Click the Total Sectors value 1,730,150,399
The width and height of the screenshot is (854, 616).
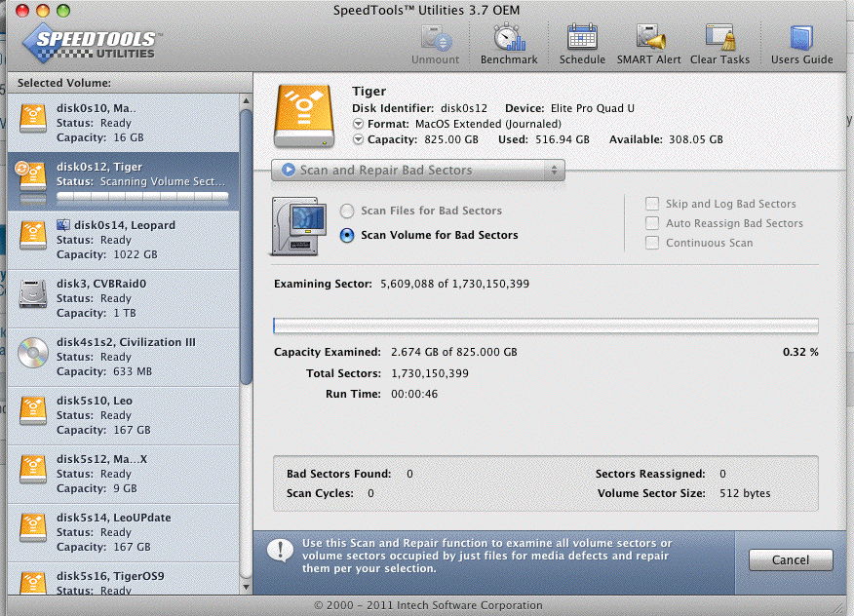pyautogui.click(x=430, y=373)
